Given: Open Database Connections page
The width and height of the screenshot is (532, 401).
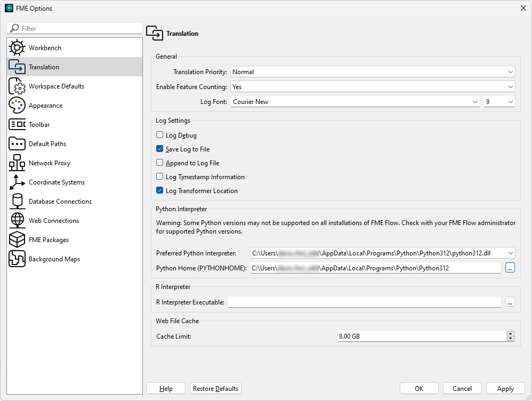Looking at the screenshot, I should tap(75, 202).
